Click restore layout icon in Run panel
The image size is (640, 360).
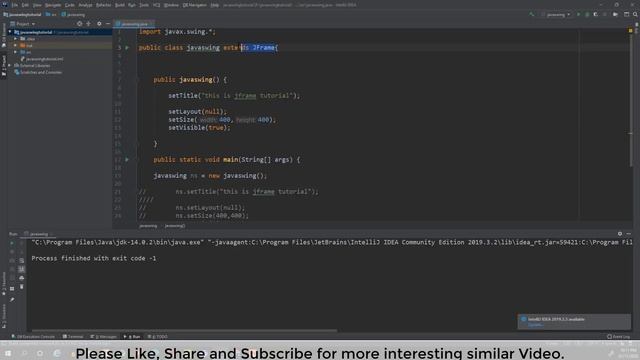pos(12,289)
